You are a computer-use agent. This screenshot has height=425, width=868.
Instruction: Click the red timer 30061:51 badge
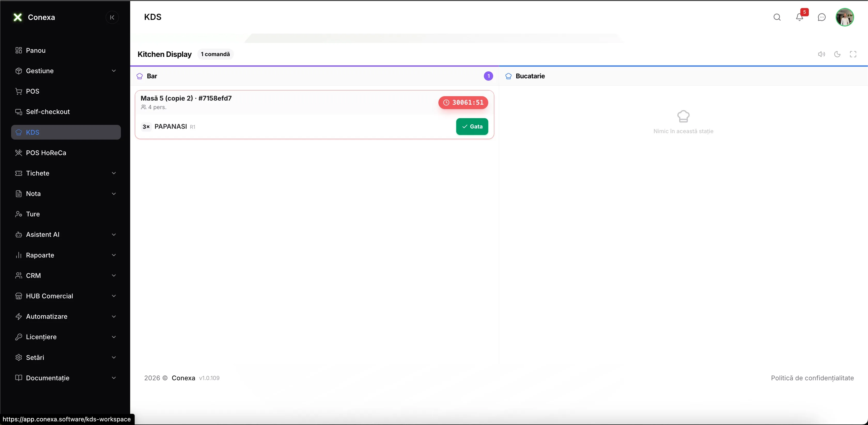(463, 103)
